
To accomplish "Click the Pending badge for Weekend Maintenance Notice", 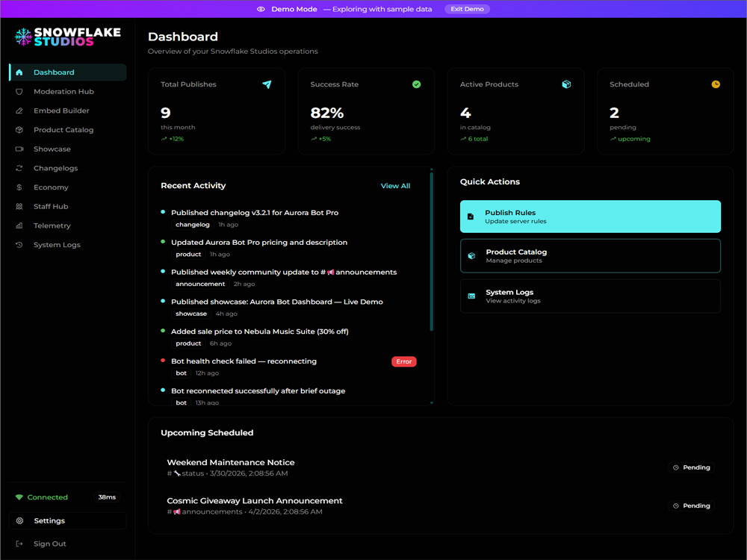I will (691, 467).
